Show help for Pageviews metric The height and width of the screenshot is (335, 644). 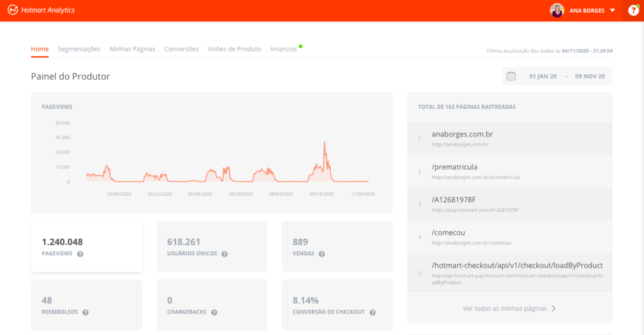coord(80,254)
